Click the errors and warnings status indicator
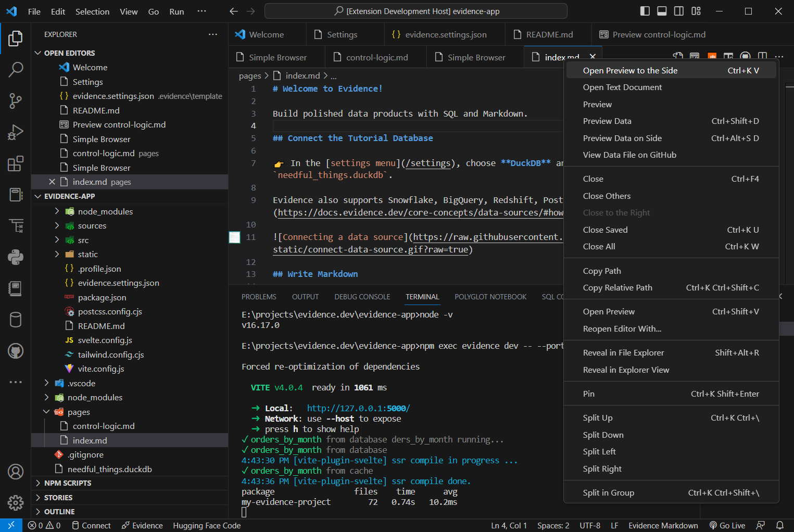This screenshot has height=532, width=794. (44, 525)
